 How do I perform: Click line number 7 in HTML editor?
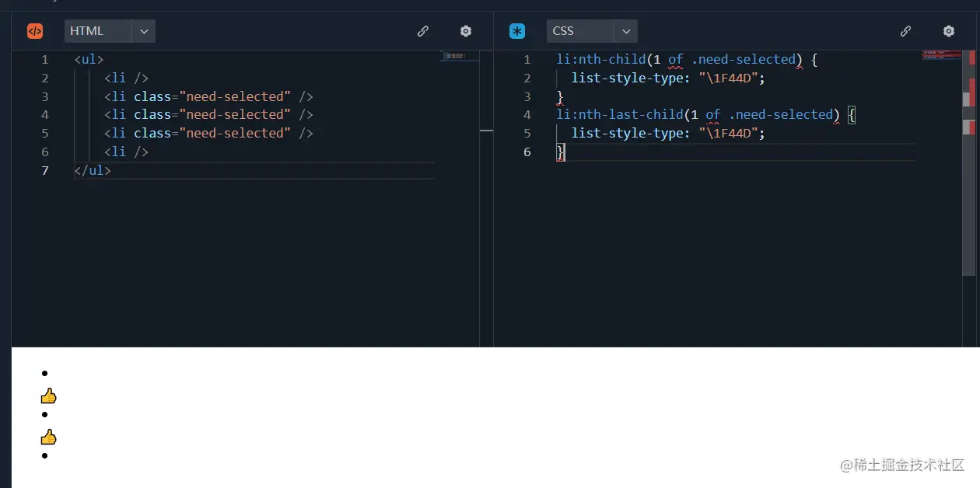[45, 170]
